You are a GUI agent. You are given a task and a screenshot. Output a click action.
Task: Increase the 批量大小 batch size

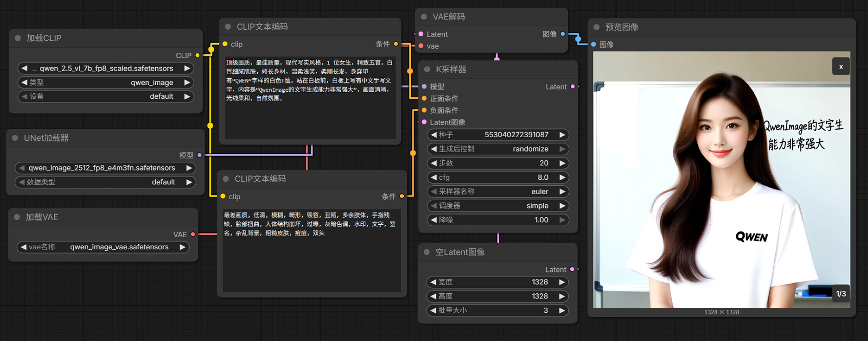tap(562, 310)
